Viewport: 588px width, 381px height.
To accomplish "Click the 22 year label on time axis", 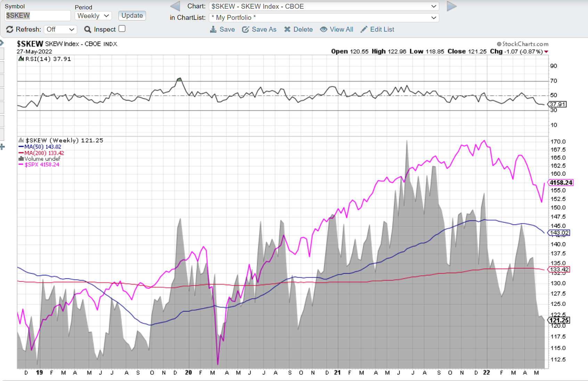I will pos(487,373).
